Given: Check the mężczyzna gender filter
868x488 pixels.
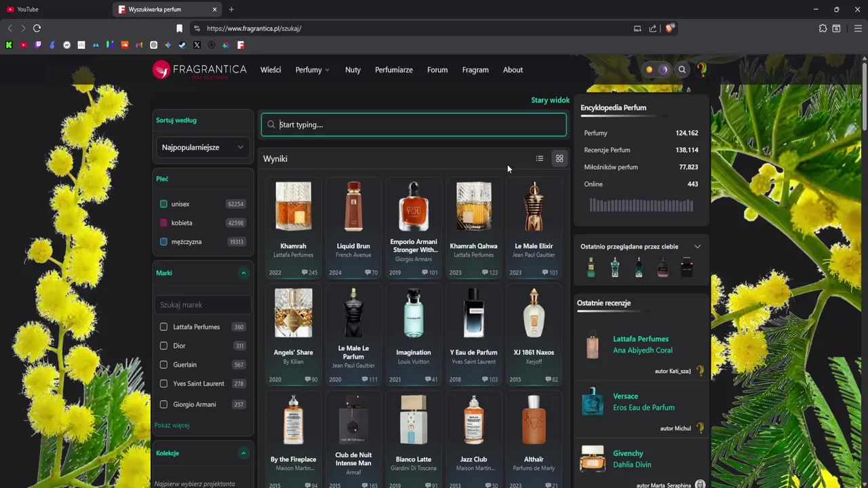Looking at the screenshot, I should 163,242.
